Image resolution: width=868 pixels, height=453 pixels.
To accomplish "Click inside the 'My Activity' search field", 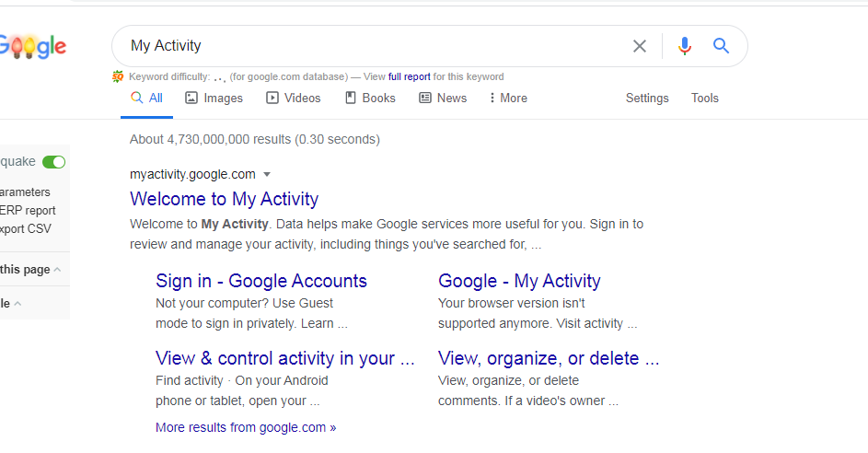I will pos(368,46).
